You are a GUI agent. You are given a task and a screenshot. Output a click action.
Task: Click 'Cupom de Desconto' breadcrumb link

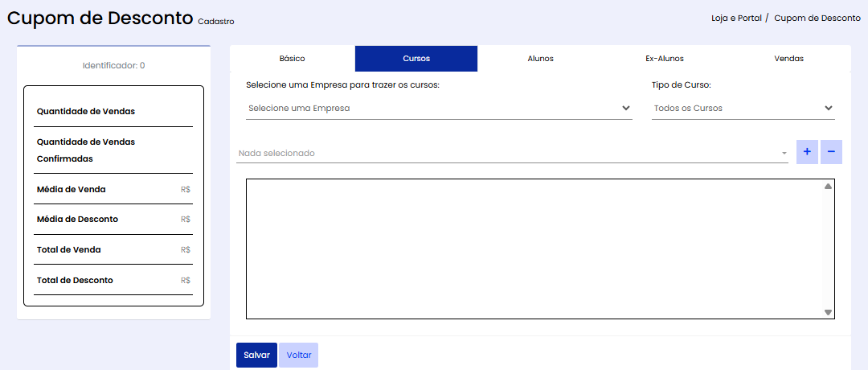tap(817, 18)
